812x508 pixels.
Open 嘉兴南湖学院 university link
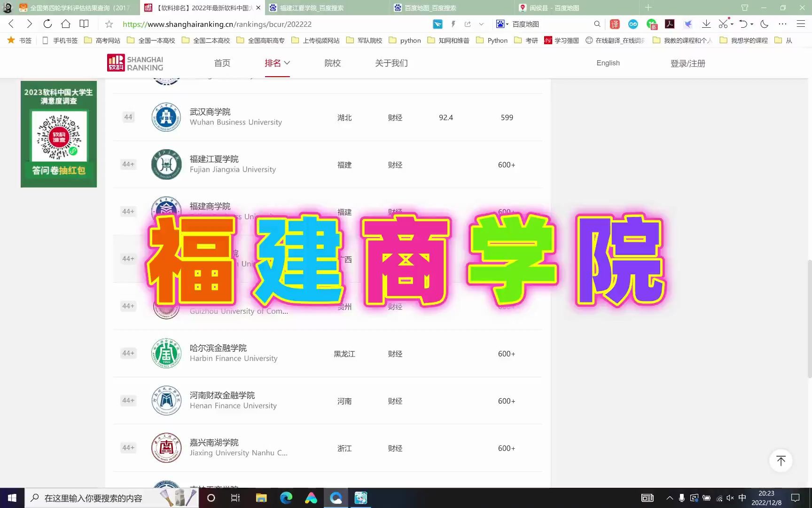tap(214, 443)
